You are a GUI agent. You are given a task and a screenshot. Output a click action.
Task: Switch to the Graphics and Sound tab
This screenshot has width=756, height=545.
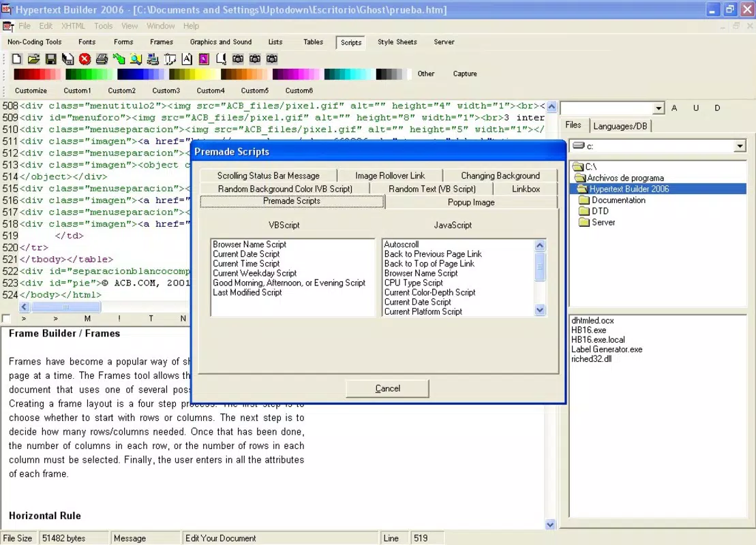pos(221,42)
